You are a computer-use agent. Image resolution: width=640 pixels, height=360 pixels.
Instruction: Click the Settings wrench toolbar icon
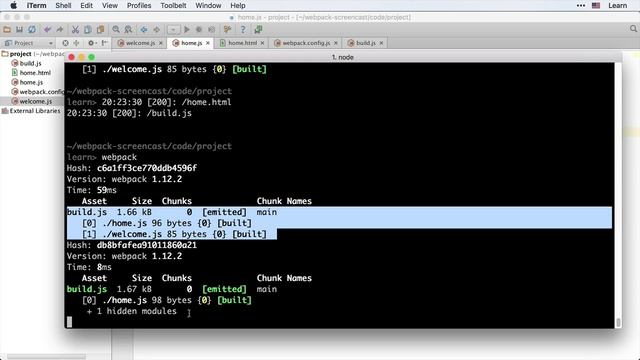[x=227, y=29]
